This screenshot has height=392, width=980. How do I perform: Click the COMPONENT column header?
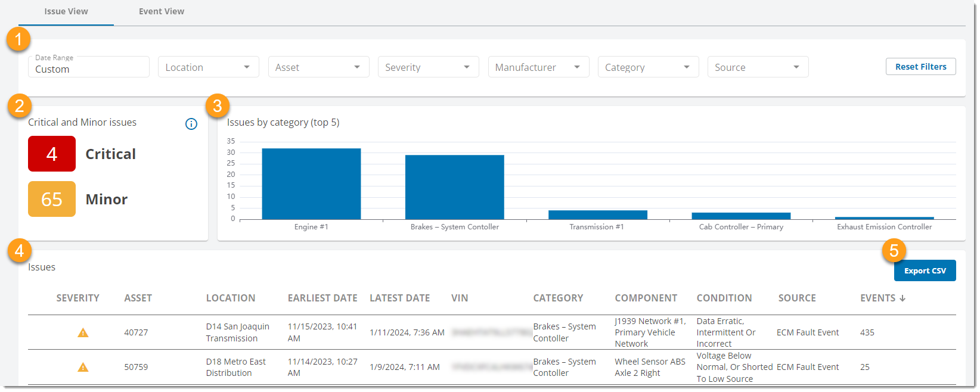(x=646, y=298)
